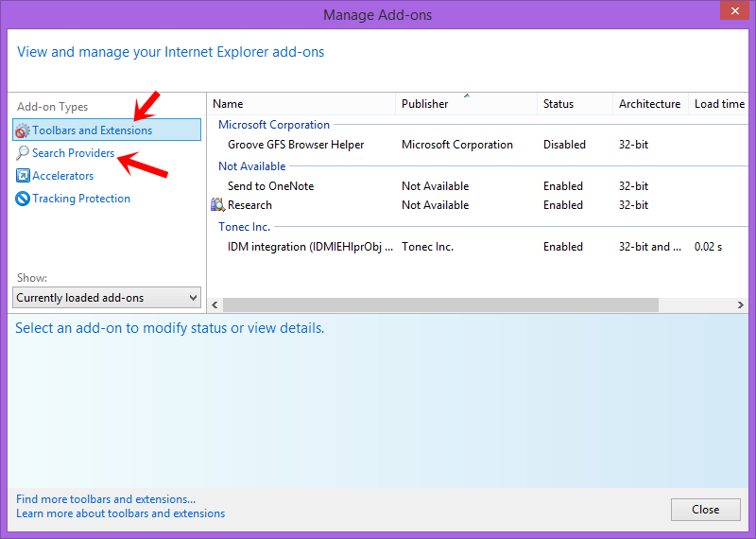Select the Research add-on row
Viewport: 756px width, 539px height.
[x=477, y=205]
